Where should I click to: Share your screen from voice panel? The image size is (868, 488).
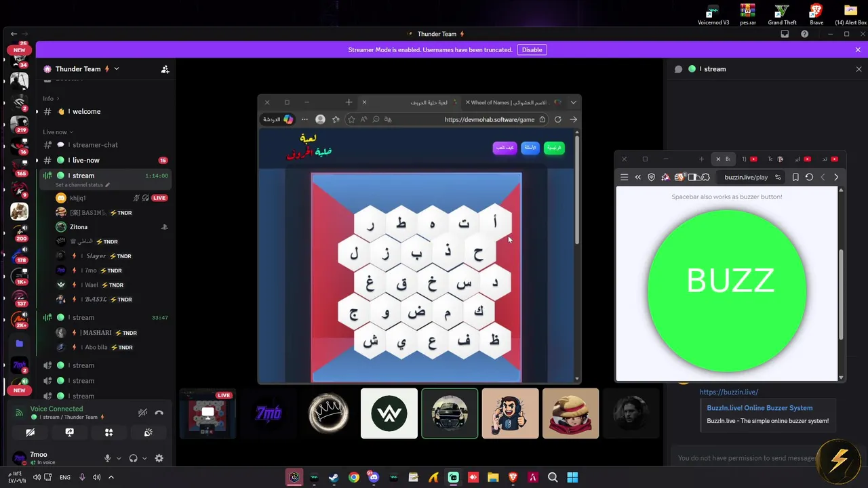tap(69, 432)
